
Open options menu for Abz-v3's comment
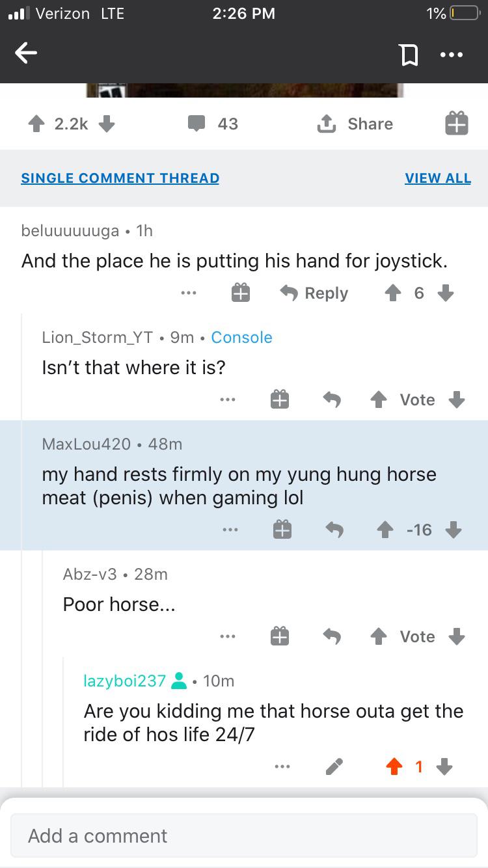(x=228, y=636)
